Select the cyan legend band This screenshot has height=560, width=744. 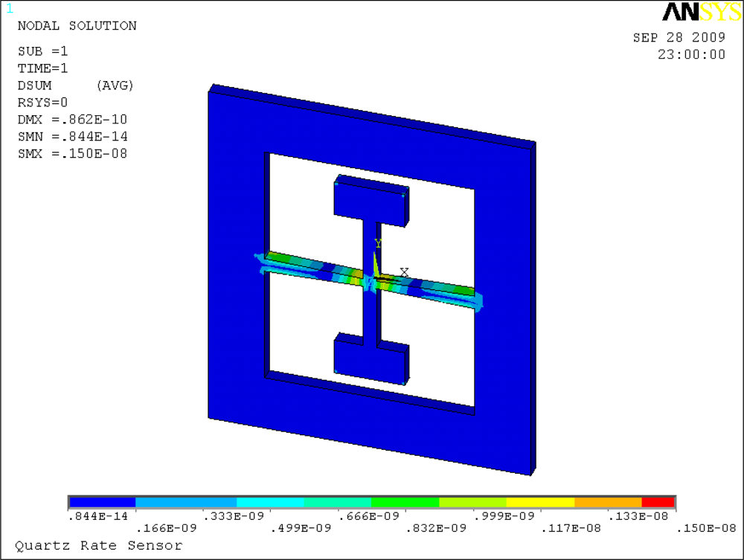point(271,502)
